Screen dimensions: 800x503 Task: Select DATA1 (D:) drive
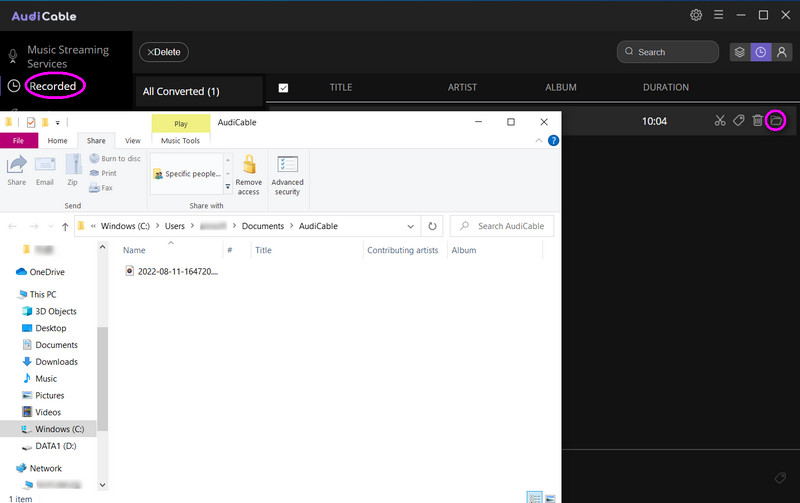point(49,446)
